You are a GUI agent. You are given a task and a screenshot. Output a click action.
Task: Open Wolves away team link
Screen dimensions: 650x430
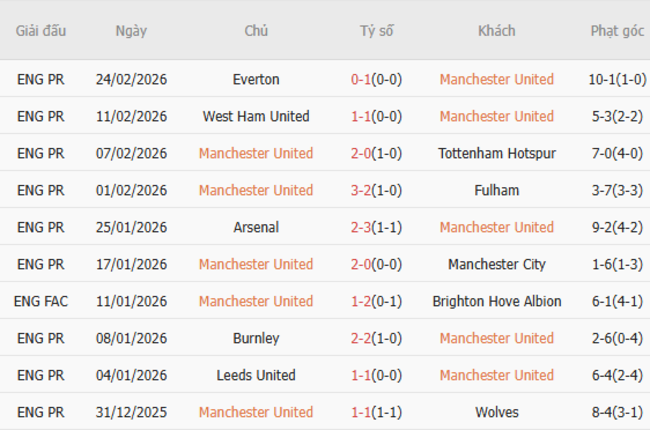(x=496, y=412)
